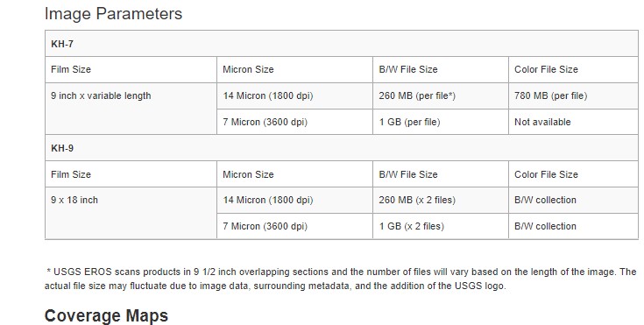Click KH-7 Color File Size column header

click(573, 69)
